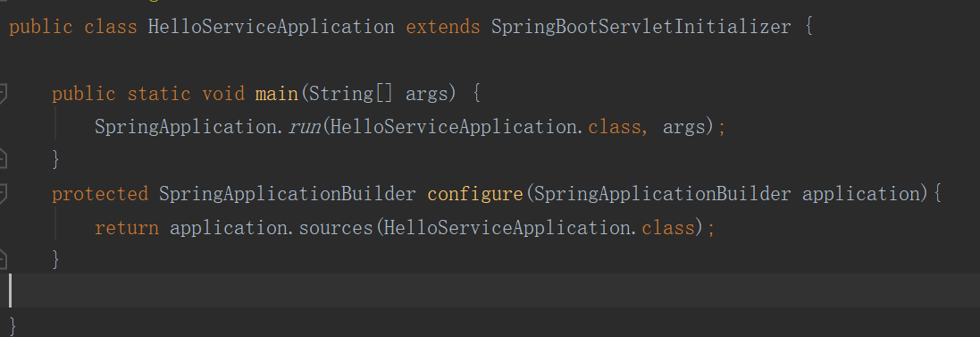Click the sources method call

click(336, 228)
